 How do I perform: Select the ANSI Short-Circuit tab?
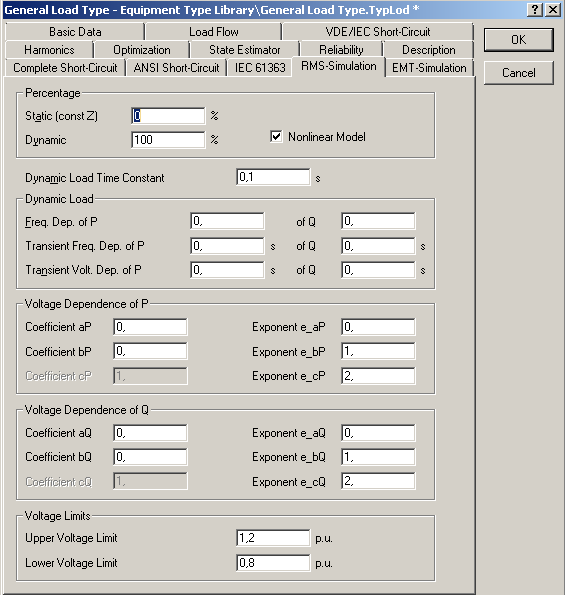click(176, 68)
